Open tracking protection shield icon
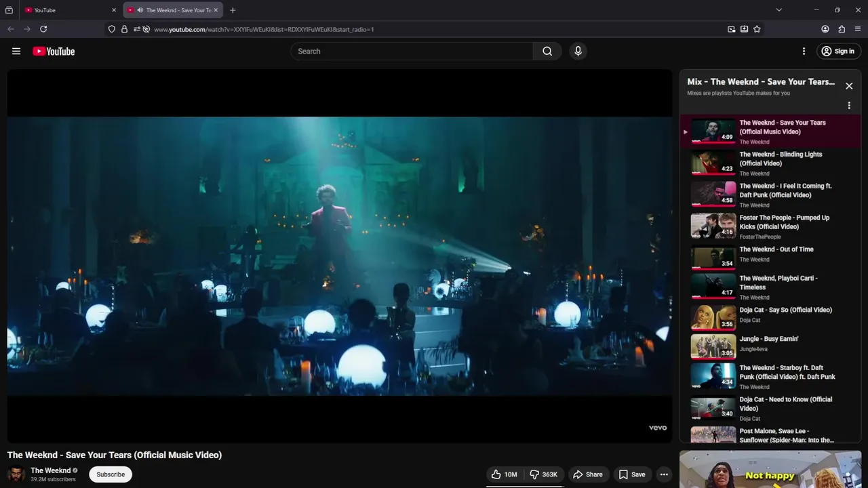 click(x=112, y=29)
